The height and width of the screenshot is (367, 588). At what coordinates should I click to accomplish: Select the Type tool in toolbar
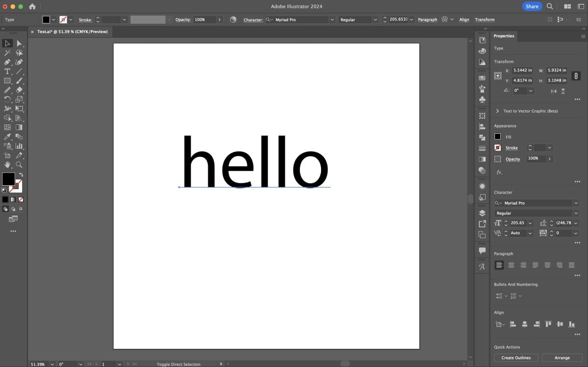point(7,72)
